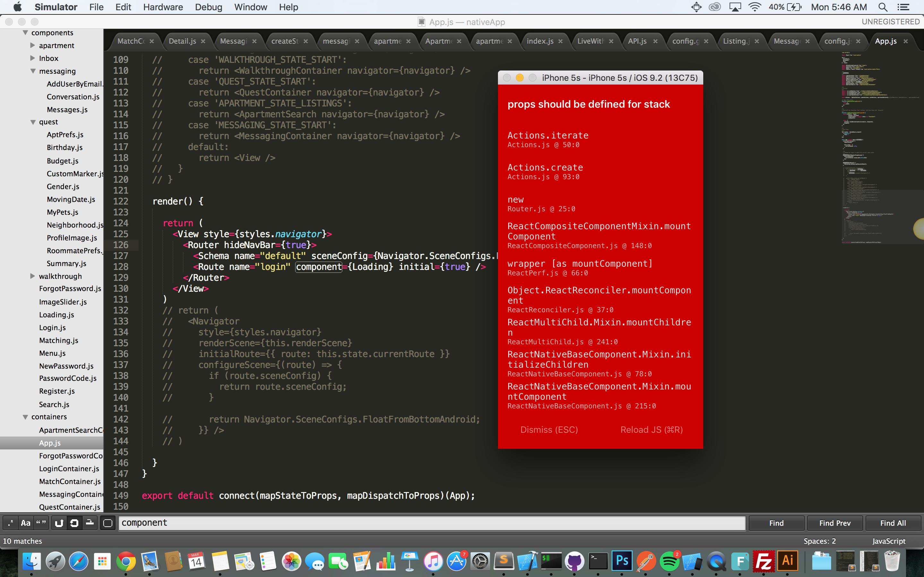Toggle case sensitive search option

(26, 523)
